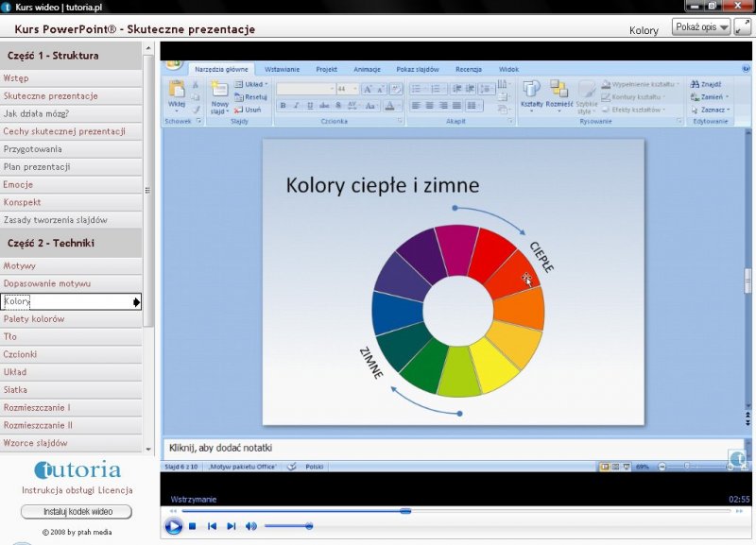The height and width of the screenshot is (545, 756).
Task: Toggle bold formatting in the ribbon
Action: (x=283, y=106)
